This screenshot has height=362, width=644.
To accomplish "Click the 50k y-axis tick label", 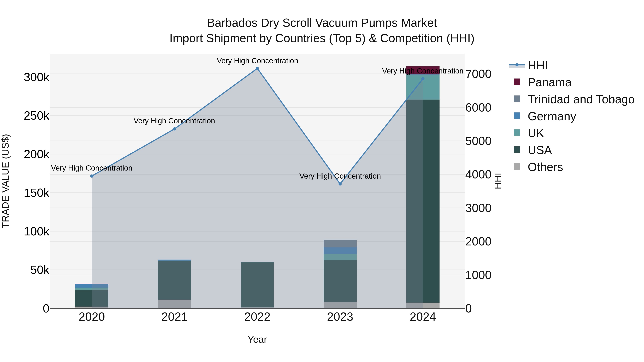I will tap(40, 270).
